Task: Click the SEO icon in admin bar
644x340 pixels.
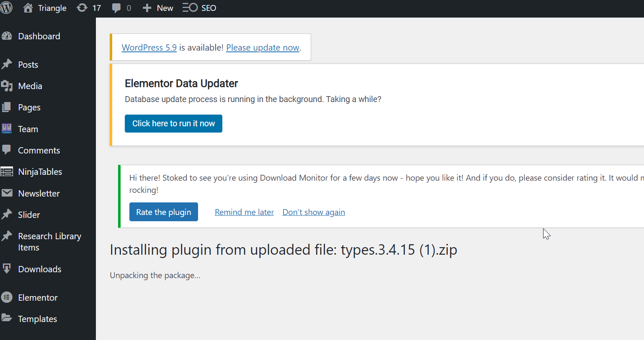Action: [x=190, y=8]
